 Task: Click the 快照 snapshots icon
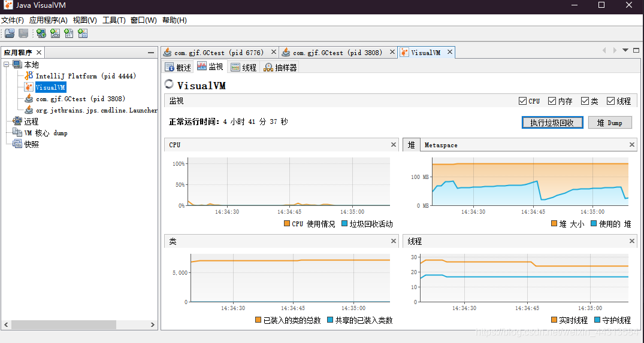17,144
